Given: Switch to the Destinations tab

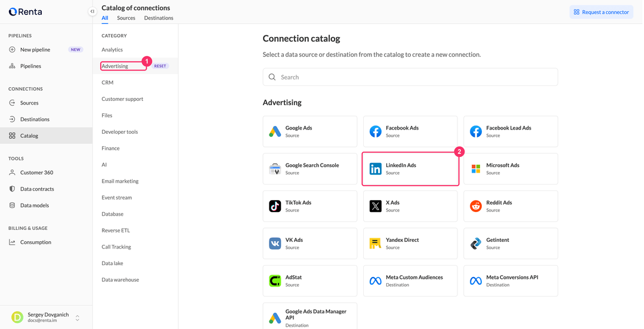Looking at the screenshot, I should click(x=159, y=18).
